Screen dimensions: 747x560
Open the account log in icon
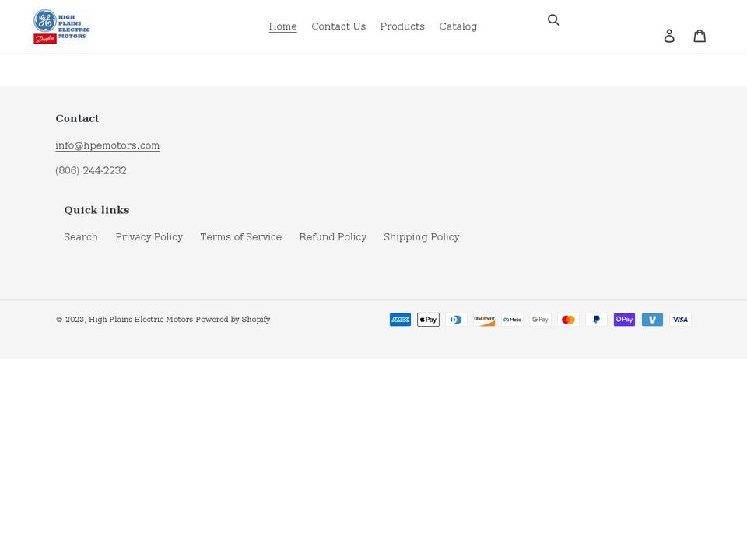tap(669, 36)
